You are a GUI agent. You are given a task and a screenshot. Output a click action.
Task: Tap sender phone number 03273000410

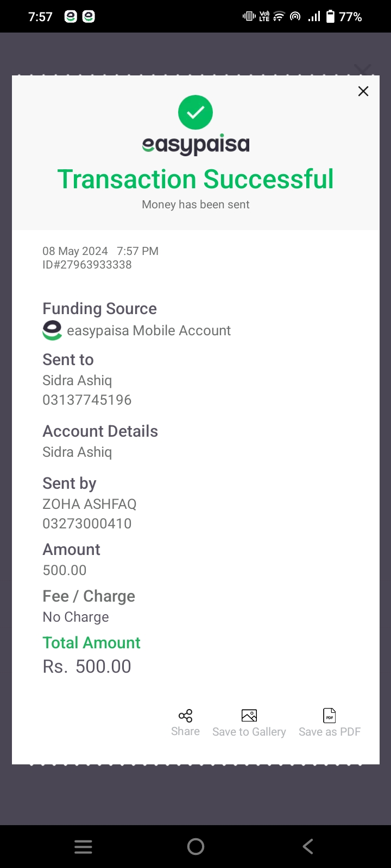point(87,524)
